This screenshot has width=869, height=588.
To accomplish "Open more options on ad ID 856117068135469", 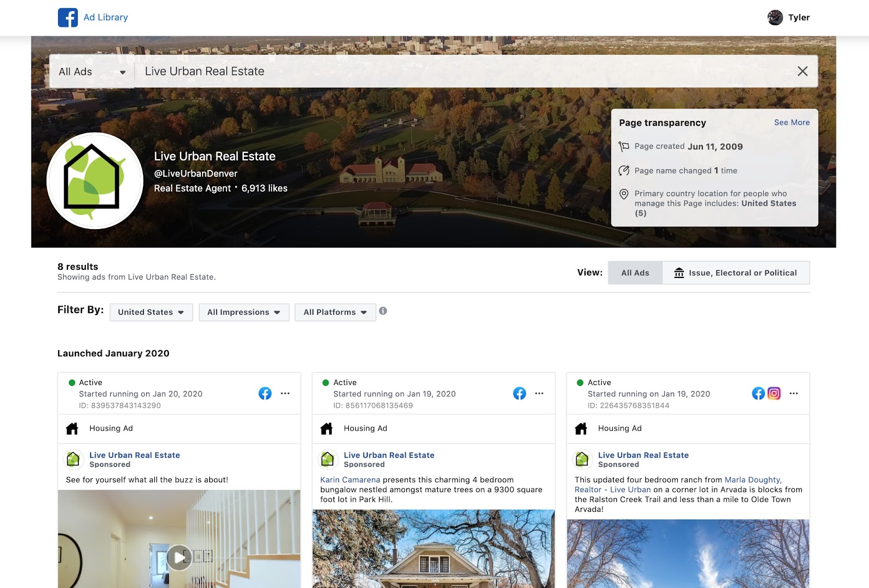I will (539, 394).
